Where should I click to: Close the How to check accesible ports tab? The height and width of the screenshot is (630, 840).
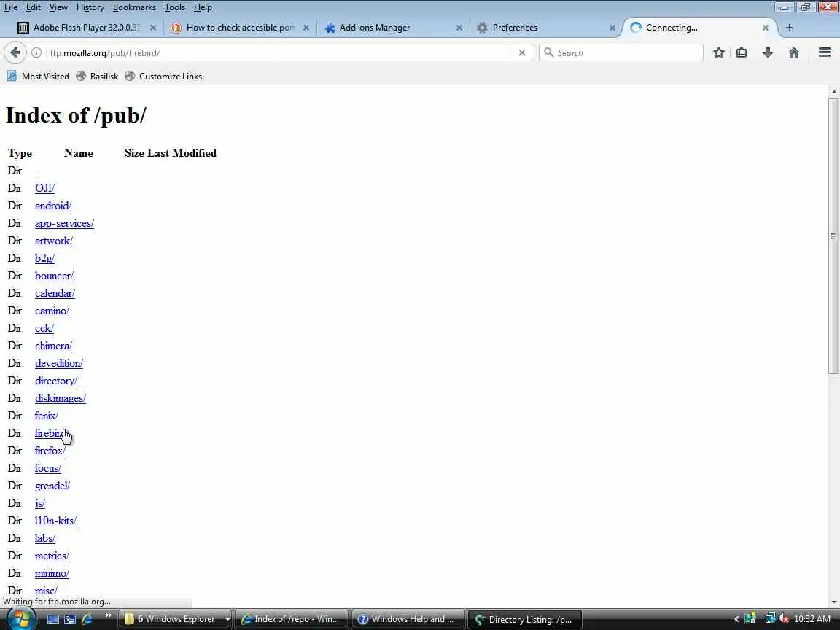[x=306, y=27]
